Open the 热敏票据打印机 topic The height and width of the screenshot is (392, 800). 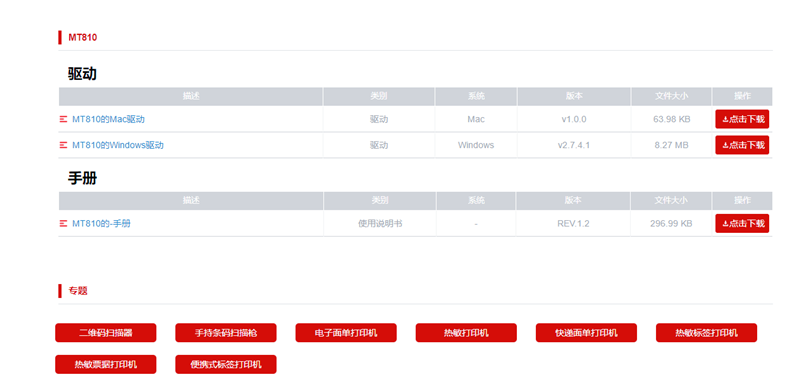pos(106,364)
